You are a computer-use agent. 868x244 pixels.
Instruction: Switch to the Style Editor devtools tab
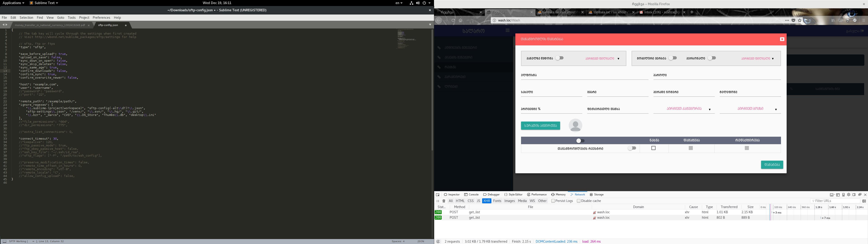click(513, 195)
